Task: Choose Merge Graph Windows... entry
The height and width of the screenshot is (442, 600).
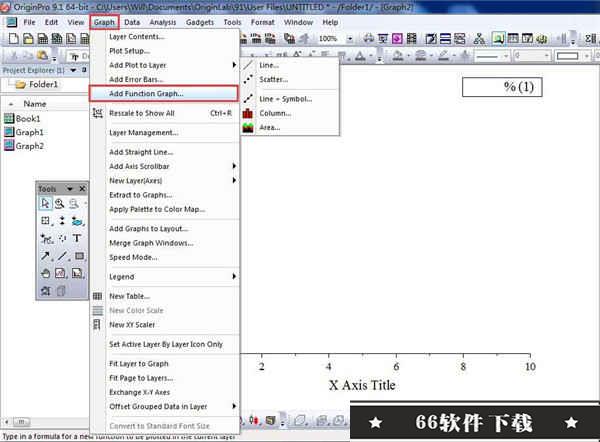Action: pyautogui.click(x=165, y=243)
